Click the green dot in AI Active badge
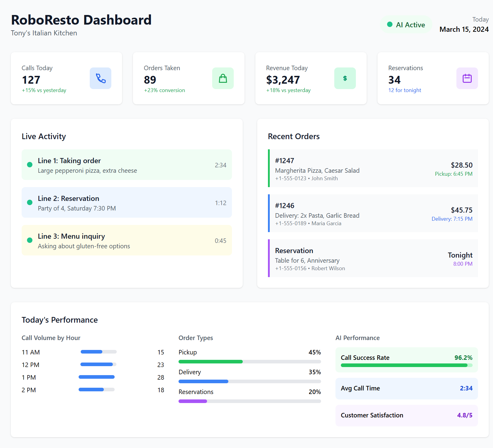 (x=390, y=25)
